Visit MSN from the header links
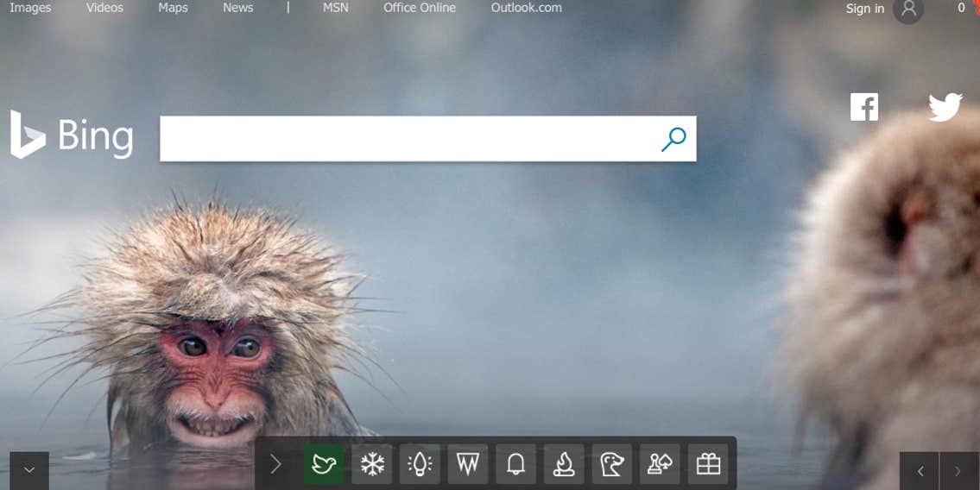The image size is (980, 490). (x=336, y=8)
